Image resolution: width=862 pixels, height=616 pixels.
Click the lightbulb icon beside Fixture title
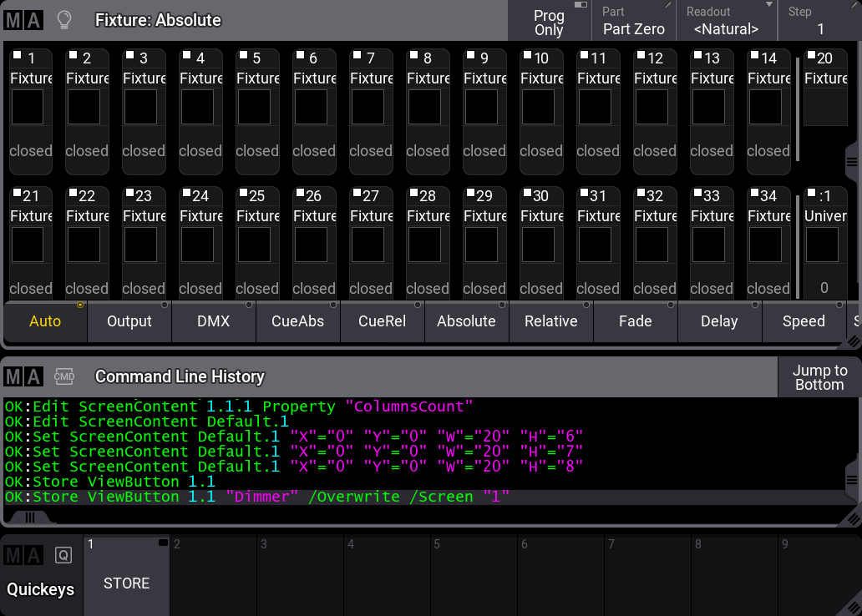point(63,20)
